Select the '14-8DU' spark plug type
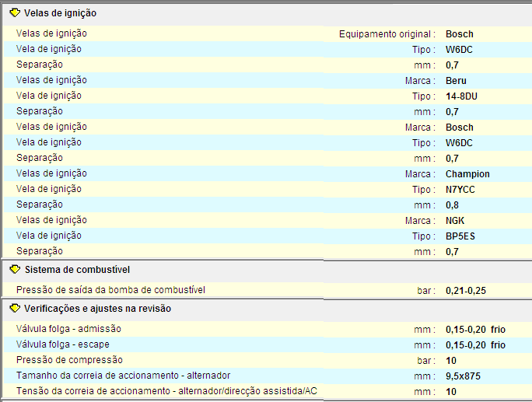 pyautogui.click(x=461, y=96)
